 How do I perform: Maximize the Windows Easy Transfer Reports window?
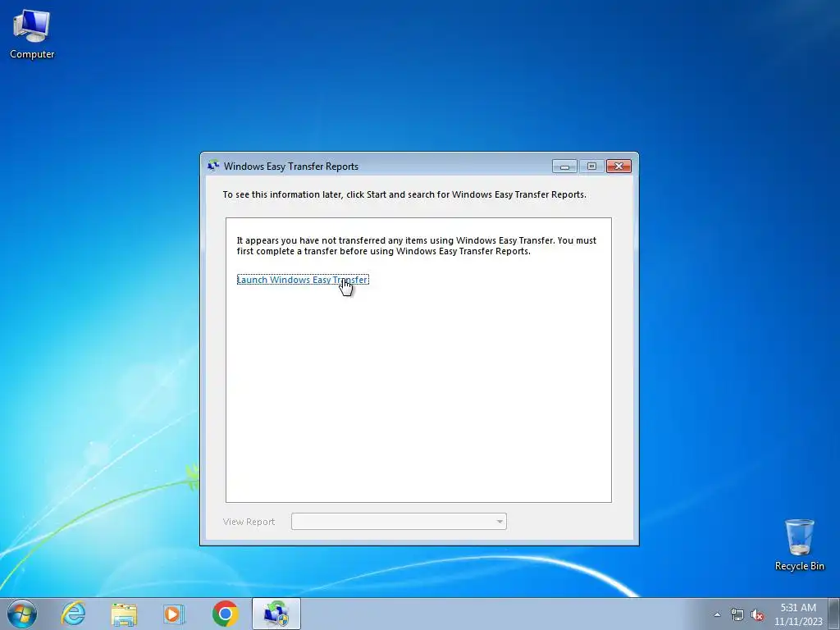click(x=591, y=167)
